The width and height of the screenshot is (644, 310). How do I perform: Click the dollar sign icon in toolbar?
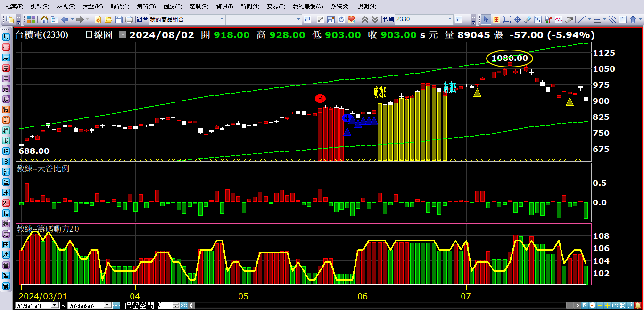496,19
